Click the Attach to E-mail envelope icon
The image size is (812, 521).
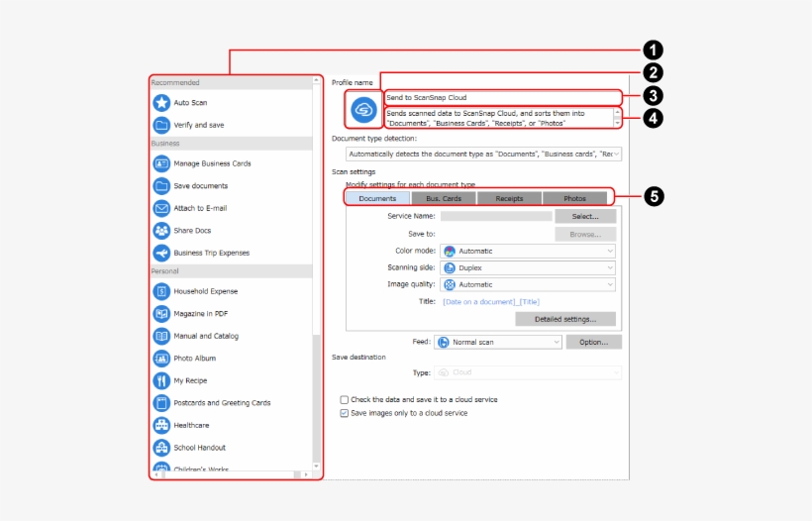point(161,208)
